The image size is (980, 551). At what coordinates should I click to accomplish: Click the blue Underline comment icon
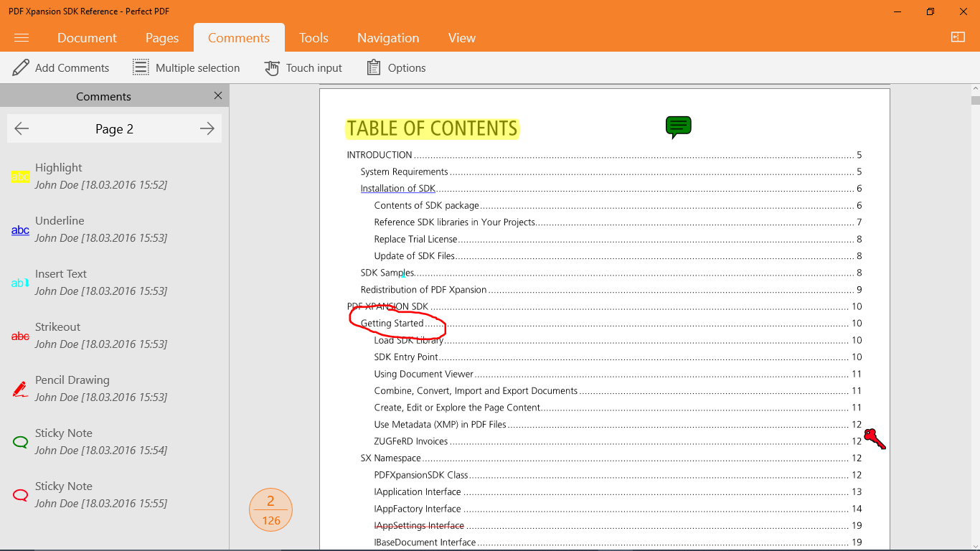[20, 230]
